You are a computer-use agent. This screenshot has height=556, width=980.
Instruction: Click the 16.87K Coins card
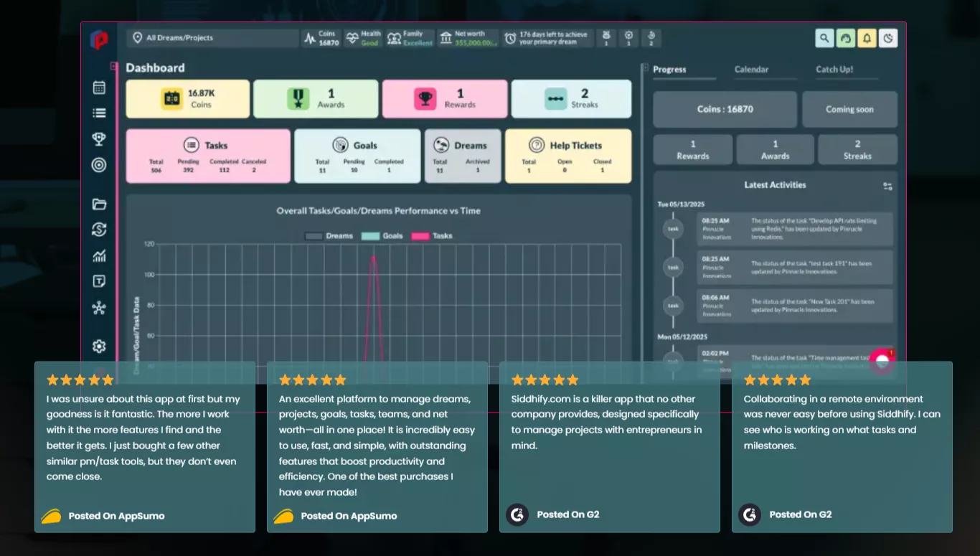click(x=188, y=99)
